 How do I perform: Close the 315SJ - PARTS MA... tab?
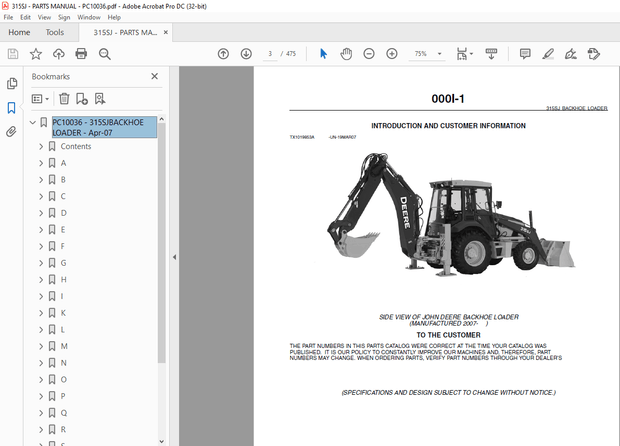(166, 32)
